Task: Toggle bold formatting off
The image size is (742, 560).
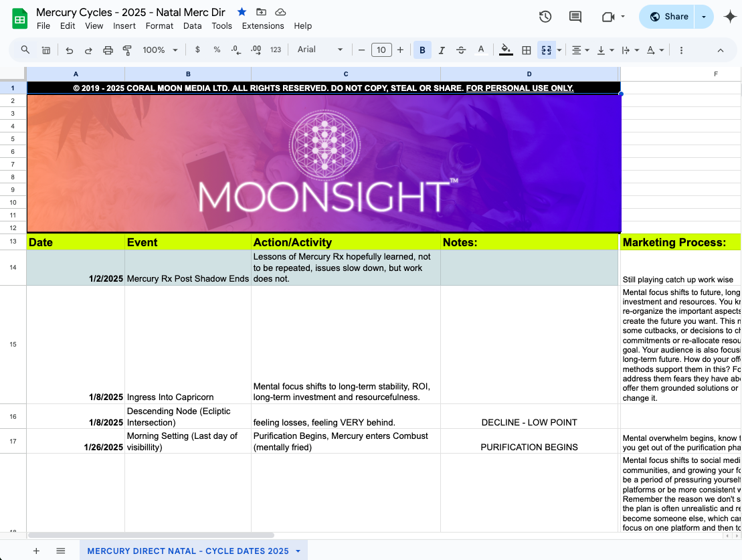Action: click(x=422, y=50)
